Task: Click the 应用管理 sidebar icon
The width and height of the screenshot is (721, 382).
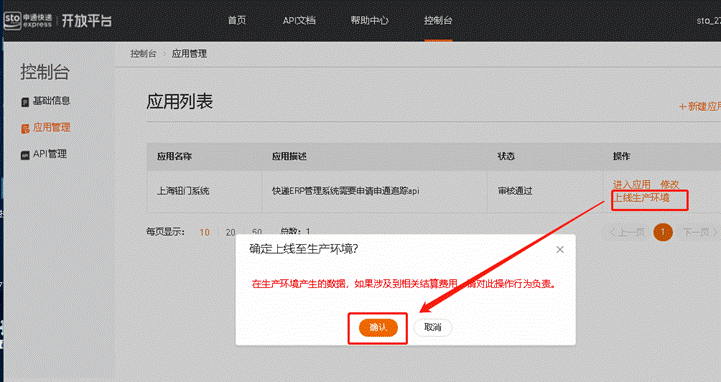Action: tap(25, 129)
